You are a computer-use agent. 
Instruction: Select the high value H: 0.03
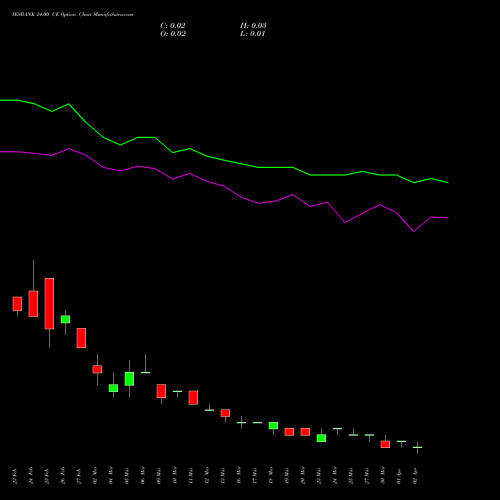[253, 26]
